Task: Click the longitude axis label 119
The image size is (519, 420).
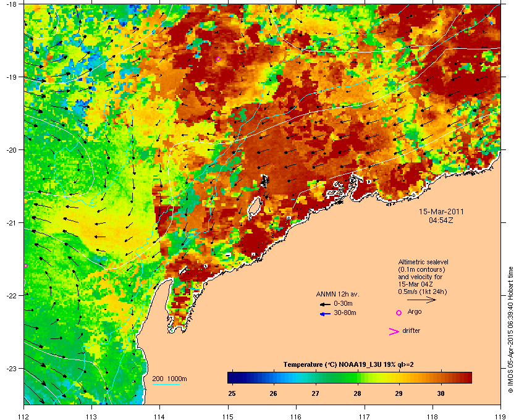Action: coord(501,417)
